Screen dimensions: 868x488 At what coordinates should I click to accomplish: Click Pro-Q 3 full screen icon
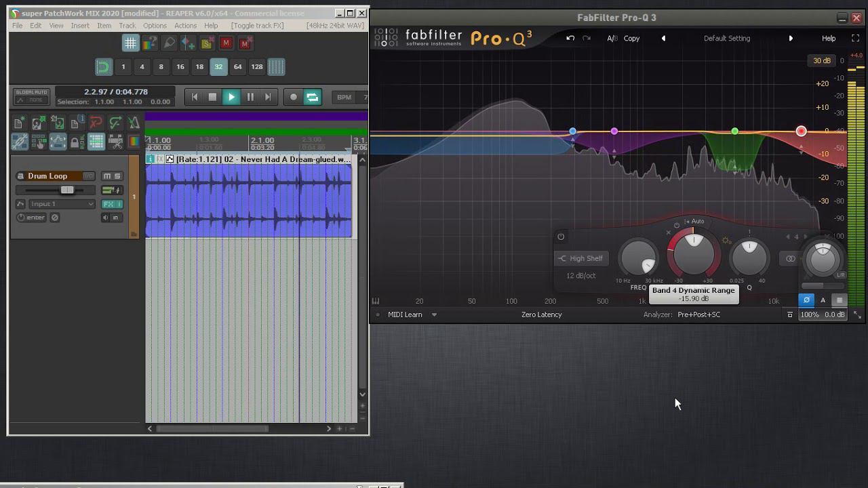855,38
